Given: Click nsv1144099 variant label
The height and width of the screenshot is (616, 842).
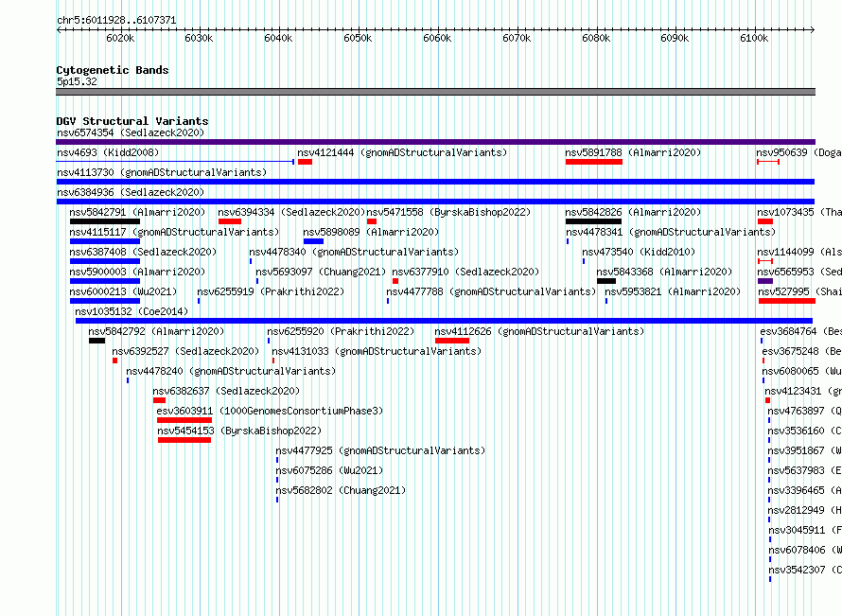Looking at the screenshot, I should tap(799, 252).
